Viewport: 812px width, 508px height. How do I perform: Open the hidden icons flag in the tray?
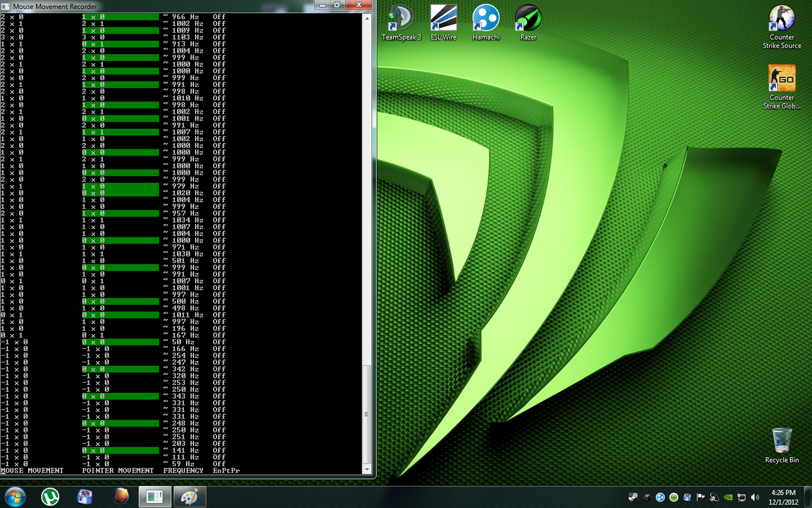(x=700, y=497)
